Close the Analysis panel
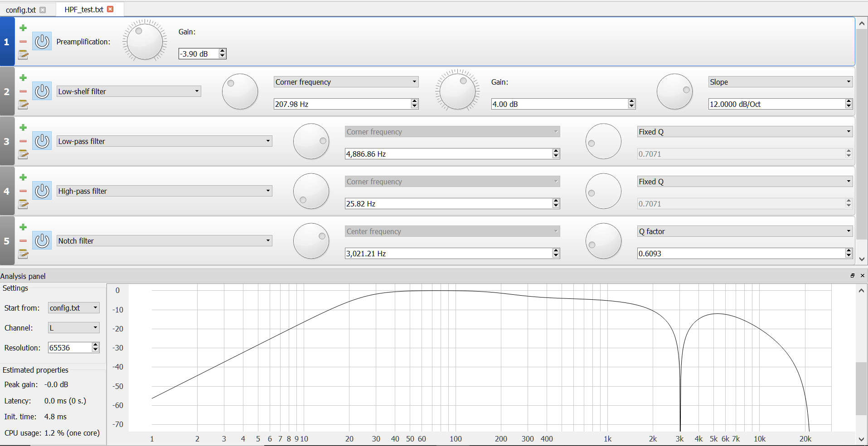Viewport: 868px width, 446px height. pyautogui.click(x=862, y=276)
